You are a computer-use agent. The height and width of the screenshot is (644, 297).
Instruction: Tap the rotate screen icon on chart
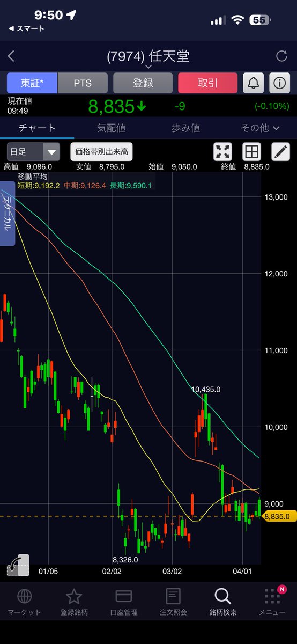point(18,566)
